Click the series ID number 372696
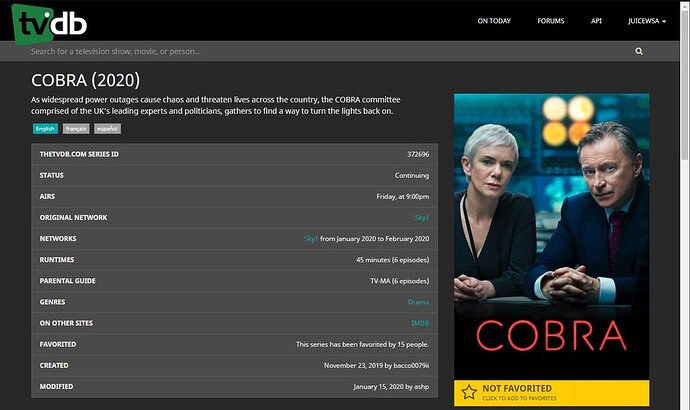This screenshot has height=410, width=690. tap(418, 154)
